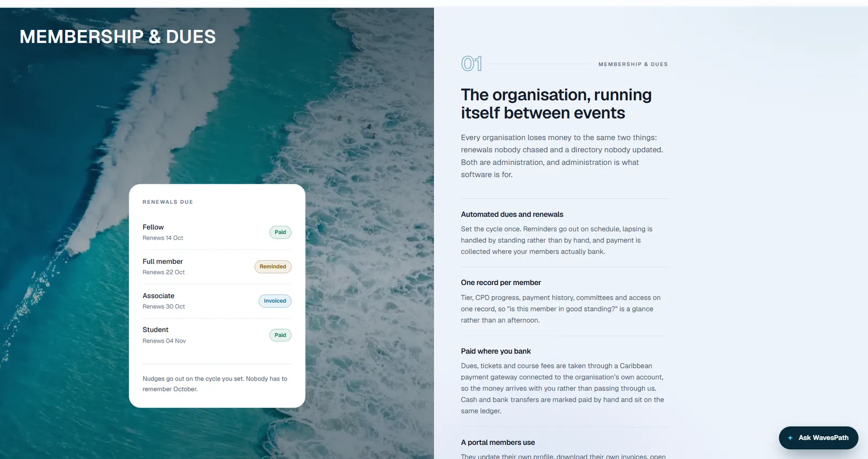Click 'A portal members use' heading
Image resolution: width=868 pixels, height=459 pixels.
(x=498, y=443)
